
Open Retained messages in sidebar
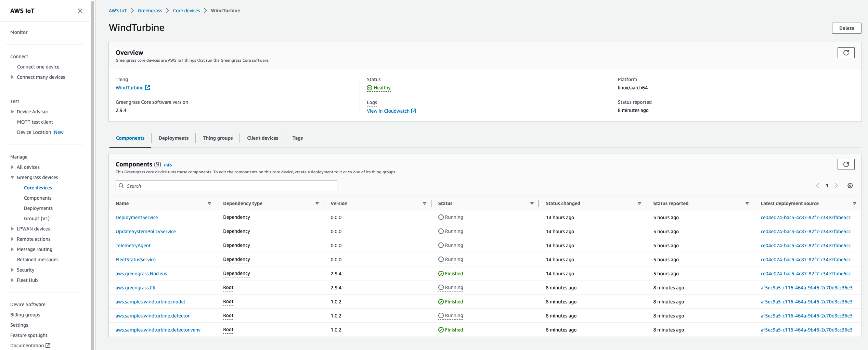click(x=38, y=260)
